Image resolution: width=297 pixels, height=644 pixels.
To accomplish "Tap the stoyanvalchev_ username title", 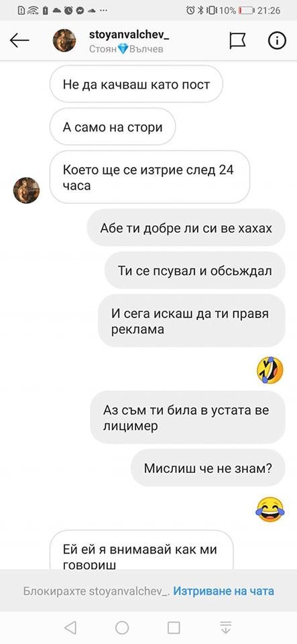I will [129, 36].
